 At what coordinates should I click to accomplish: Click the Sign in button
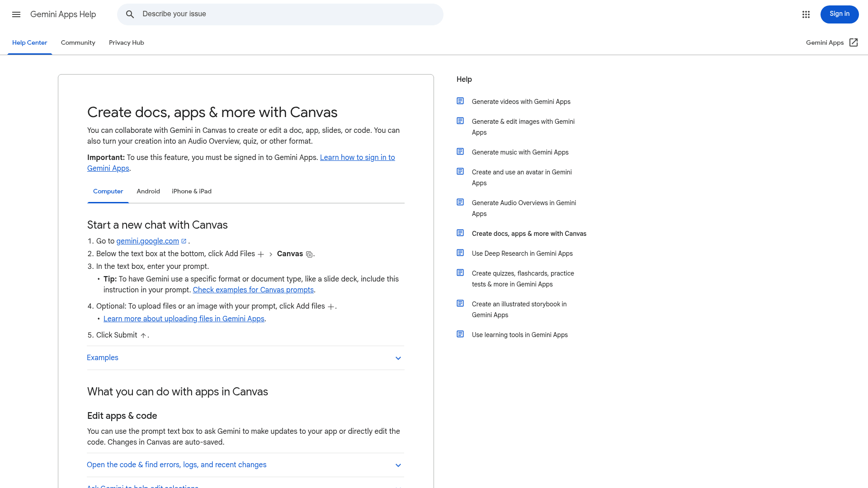840,14
